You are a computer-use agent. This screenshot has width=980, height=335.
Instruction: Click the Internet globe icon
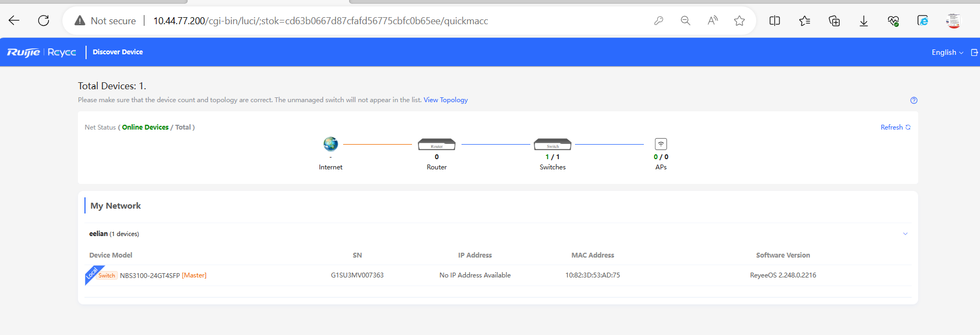[x=330, y=144]
